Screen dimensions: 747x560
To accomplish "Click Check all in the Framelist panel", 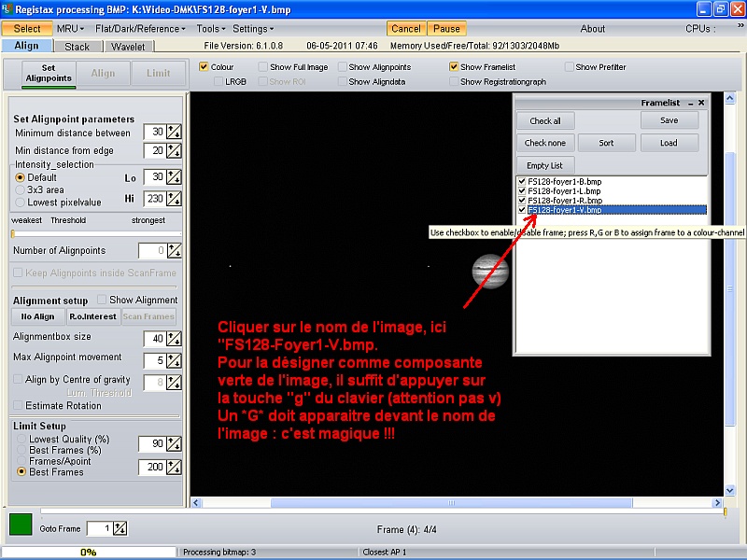I will tap(546, 122).
